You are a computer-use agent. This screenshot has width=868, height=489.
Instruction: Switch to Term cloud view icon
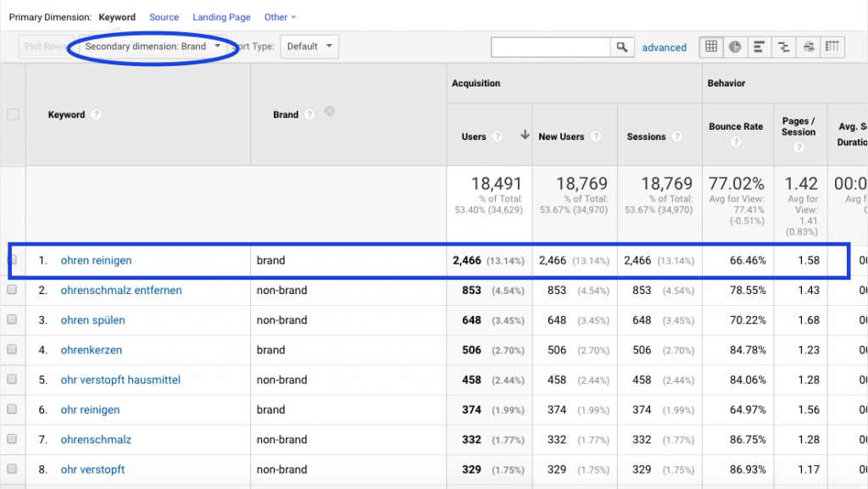[808, 47]
